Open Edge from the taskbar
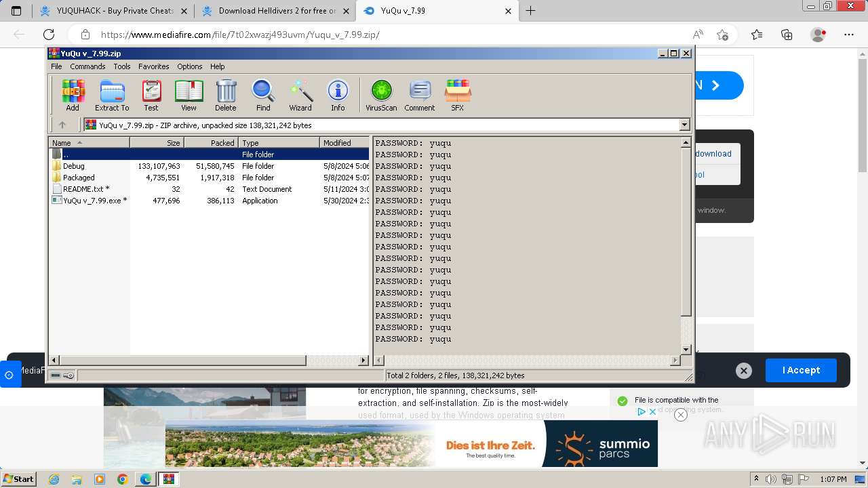Viewport: 868px width, 488px height. pos(145,479)
